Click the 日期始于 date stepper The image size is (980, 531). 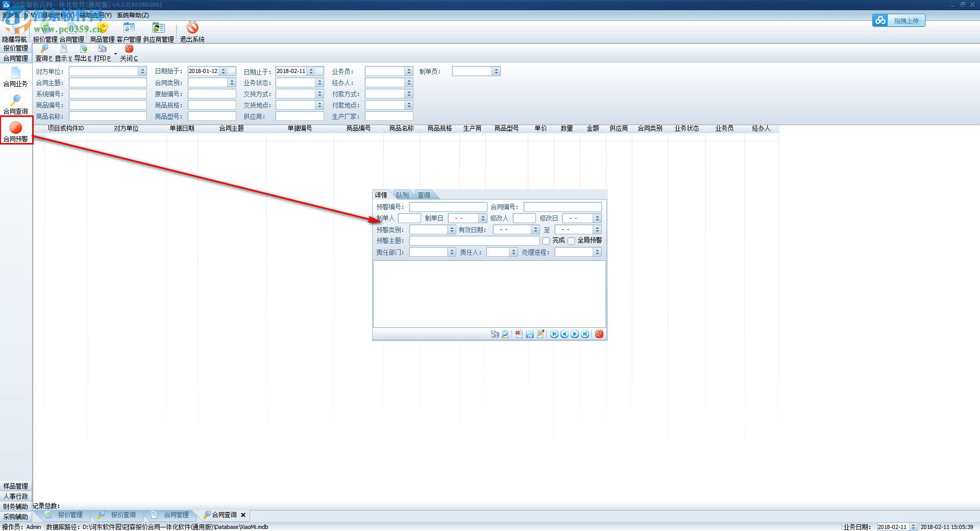[x=223, y=71]
